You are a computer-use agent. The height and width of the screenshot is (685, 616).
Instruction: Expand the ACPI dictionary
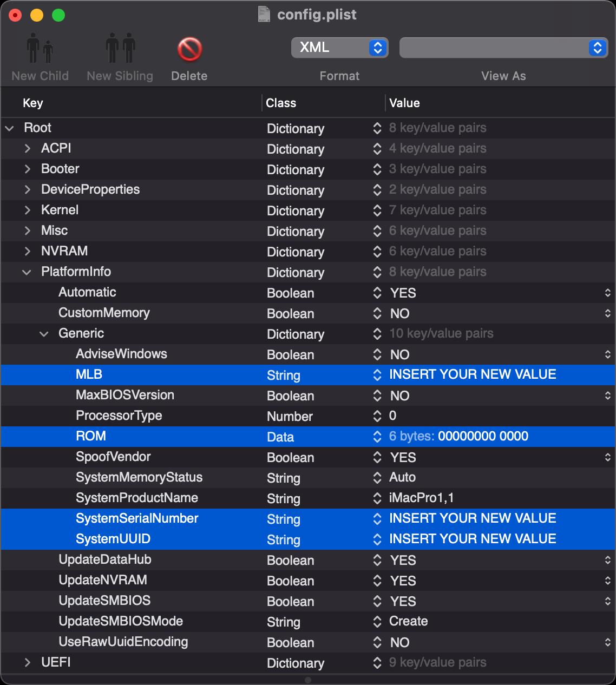pyautogui.click(x=27, y=148)
